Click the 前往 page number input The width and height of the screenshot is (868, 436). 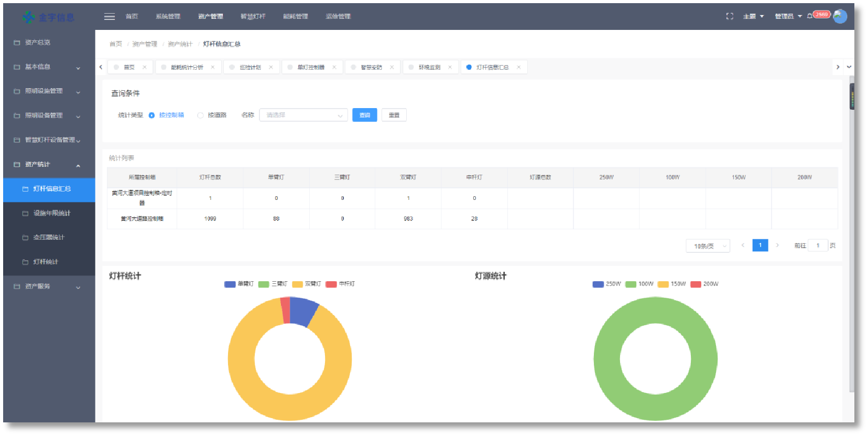point(818,246)
